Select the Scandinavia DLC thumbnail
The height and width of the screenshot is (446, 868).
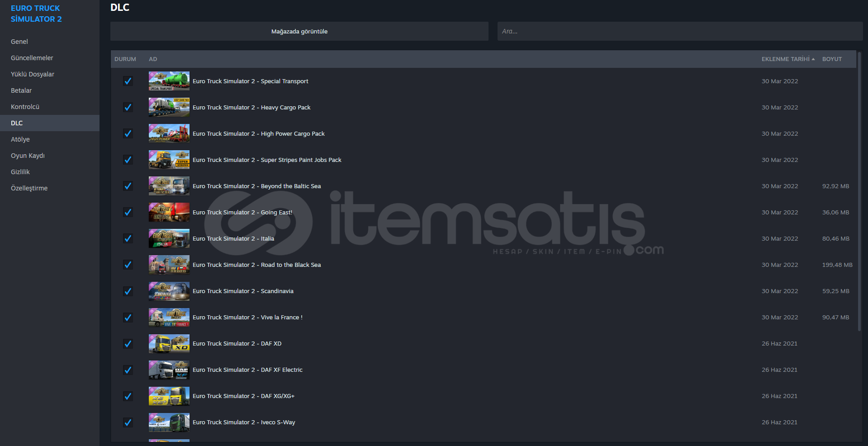(x=169, y=291)
